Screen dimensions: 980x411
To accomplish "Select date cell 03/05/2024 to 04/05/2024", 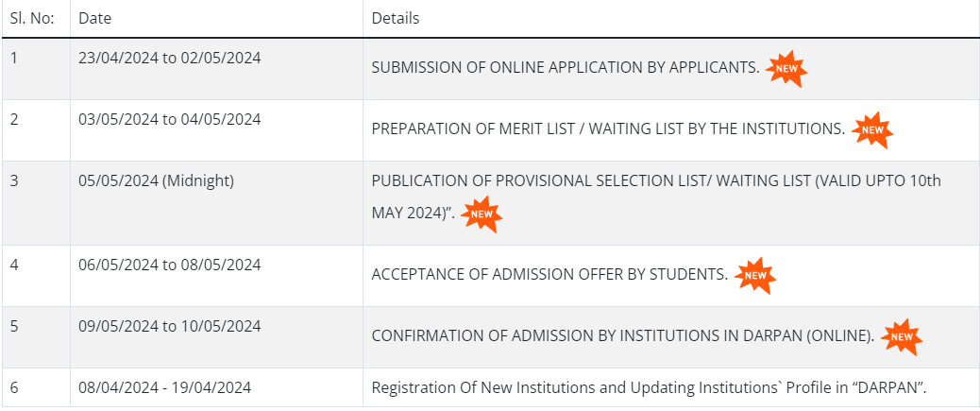I will pos(170,119).
